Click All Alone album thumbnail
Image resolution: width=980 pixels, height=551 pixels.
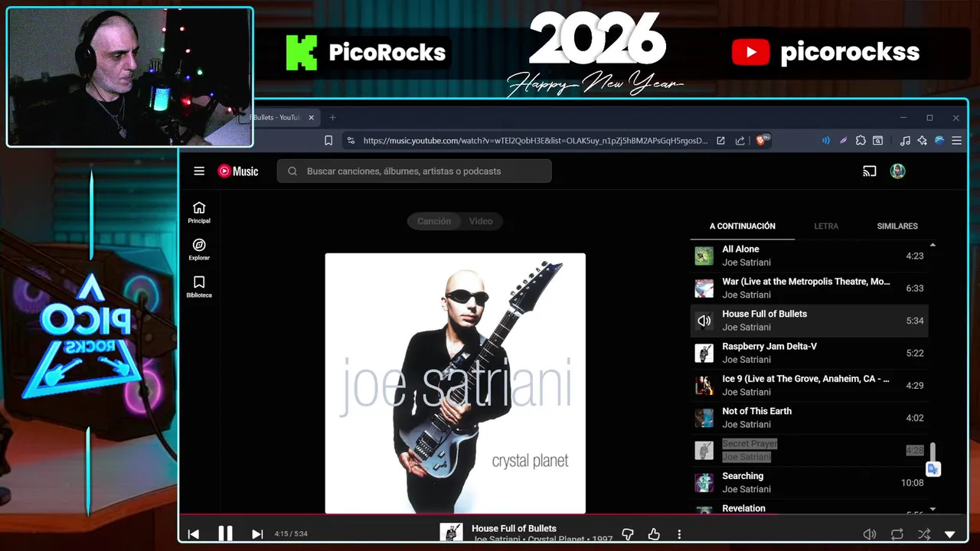point(704,256)
